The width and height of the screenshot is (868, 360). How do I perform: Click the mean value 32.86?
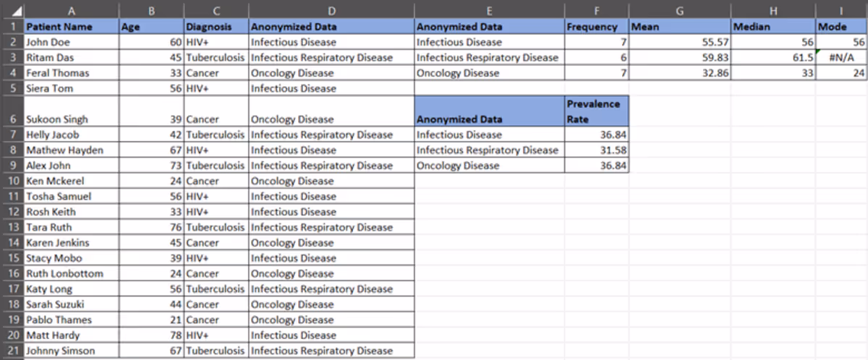680,73
